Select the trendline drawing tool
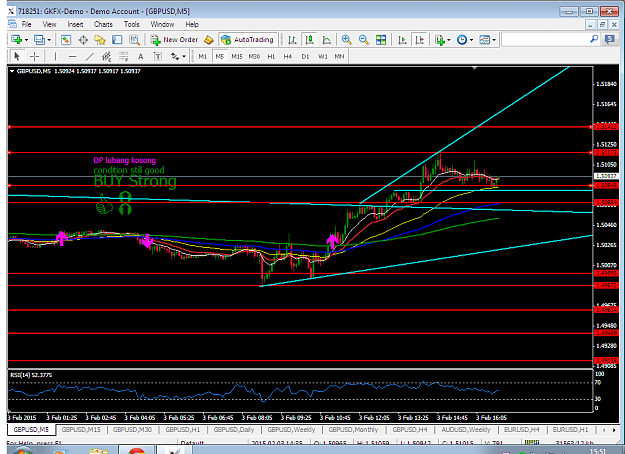 pos(90,57)
